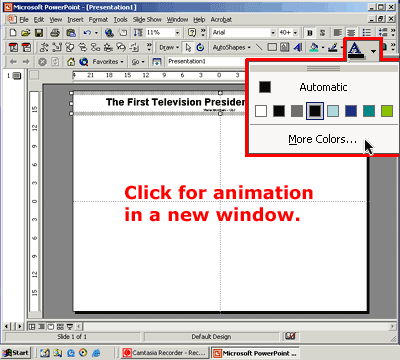
Task: Toggle Bullets on the selected text
Action: (x=367, y=33)
